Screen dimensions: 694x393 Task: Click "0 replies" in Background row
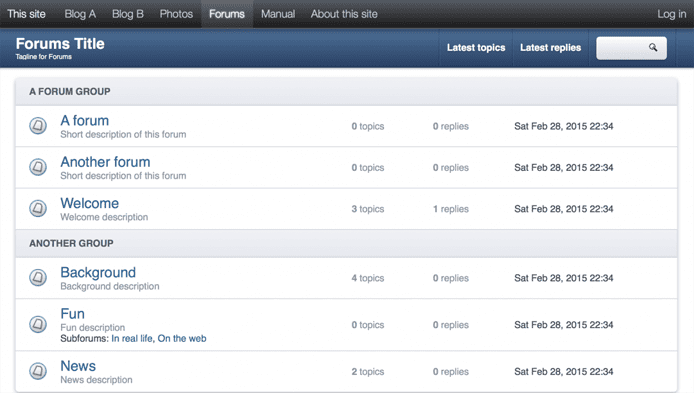(451, 278)
